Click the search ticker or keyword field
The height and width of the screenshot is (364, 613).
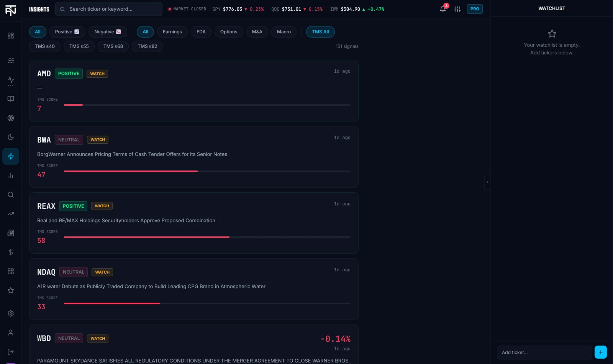[x=109, y=9]
